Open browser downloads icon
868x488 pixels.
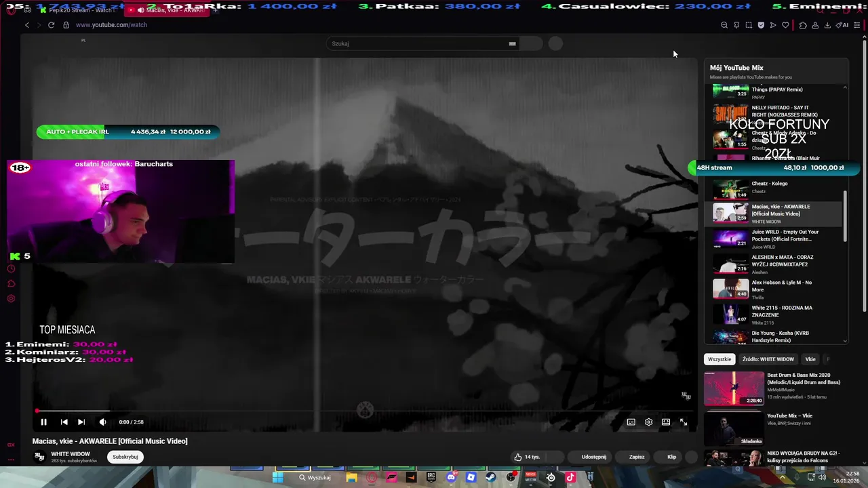pos(827,25)
